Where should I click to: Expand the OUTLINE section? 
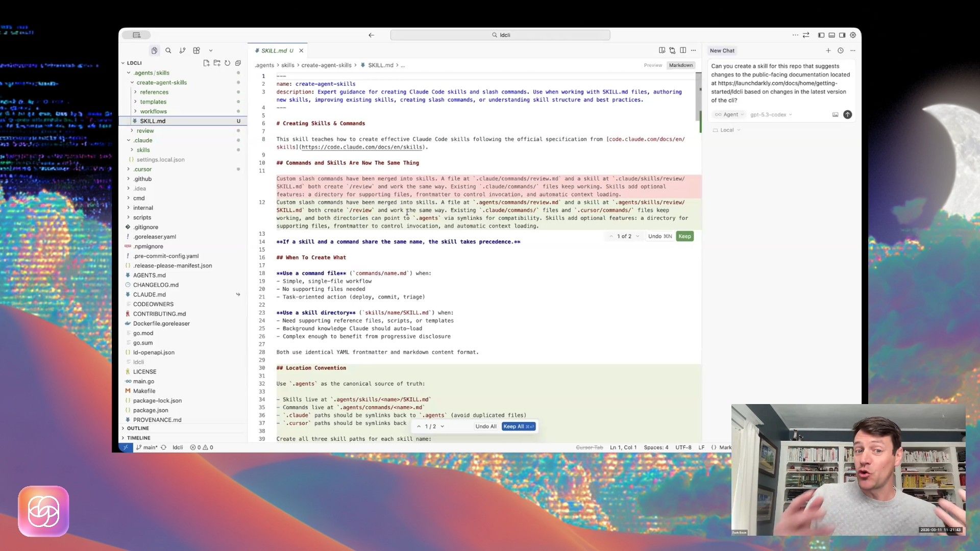click(x=138, y=429)
